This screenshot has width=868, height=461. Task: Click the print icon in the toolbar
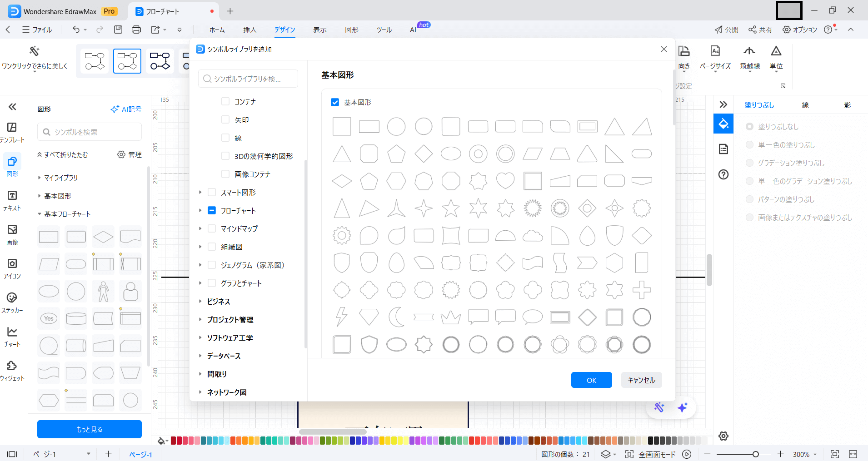[136, 30]
